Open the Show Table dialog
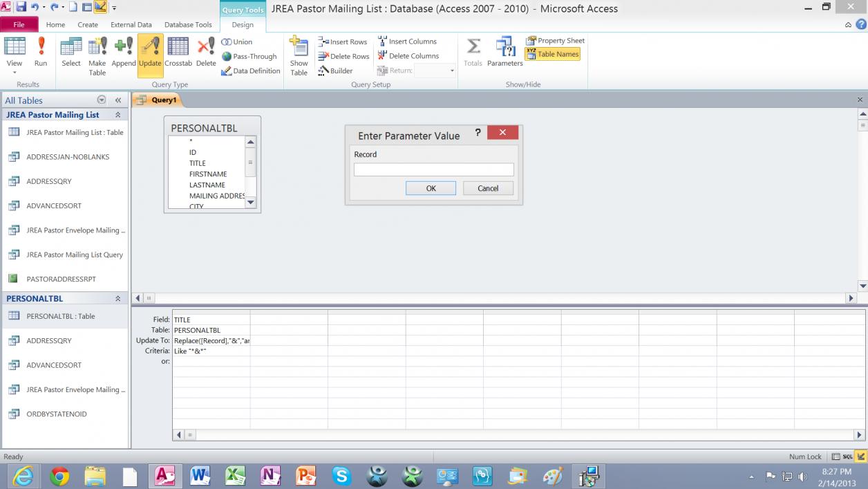The height and width of the screenshot is (489, 868). click(299, 55)
